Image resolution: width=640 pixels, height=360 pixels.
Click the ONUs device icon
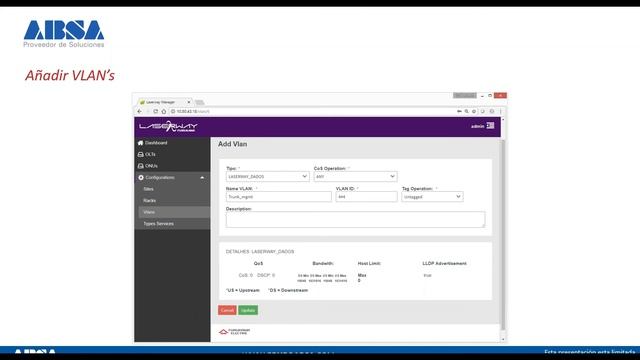click(140, 166)
